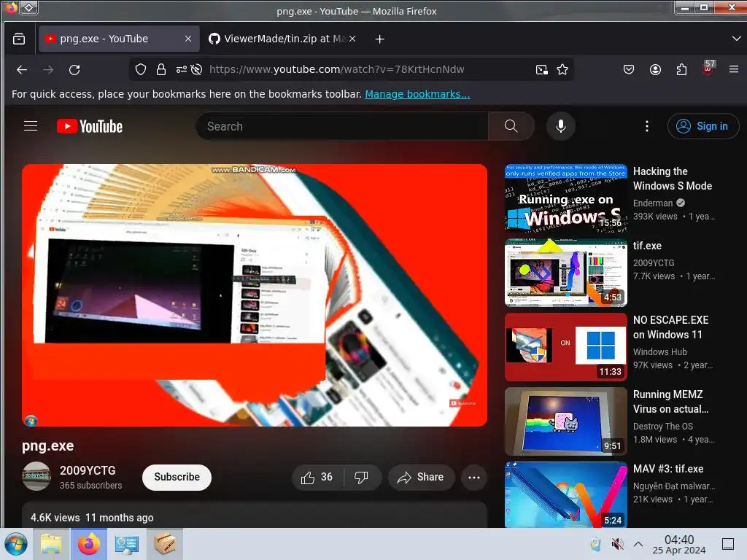Open YouTube guide hamburger menu
The width and height of the screenshot is (747, 560).
(31, 125)
